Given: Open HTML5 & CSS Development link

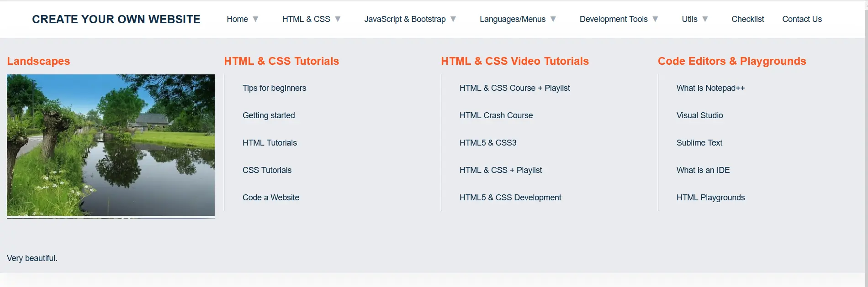Looking at the screenshot, I should click(x=510, y=198).
